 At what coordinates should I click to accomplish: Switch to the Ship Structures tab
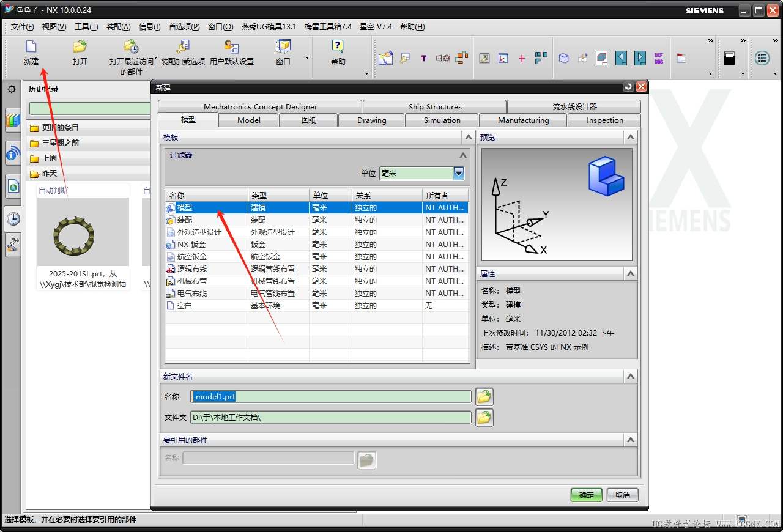435,106
